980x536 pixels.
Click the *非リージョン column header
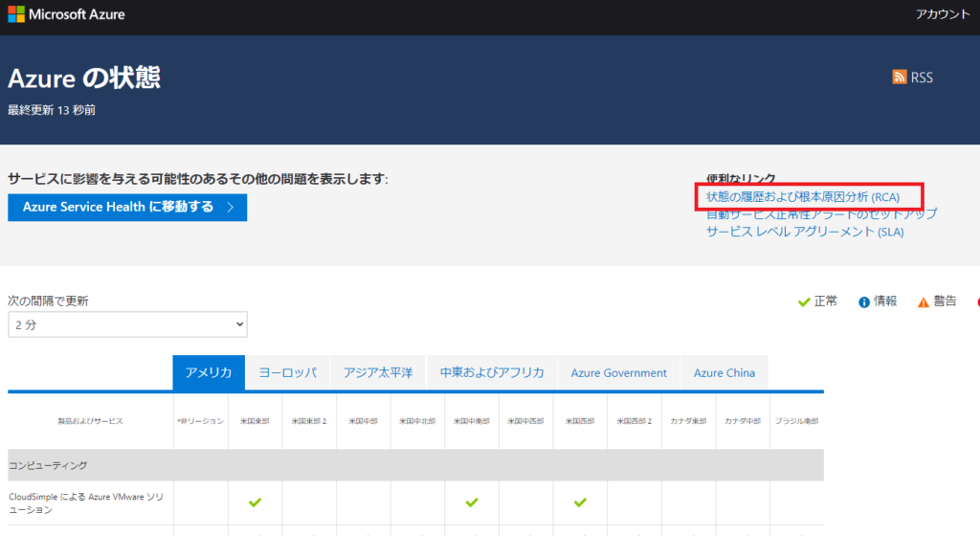click(x=201, y=421)
